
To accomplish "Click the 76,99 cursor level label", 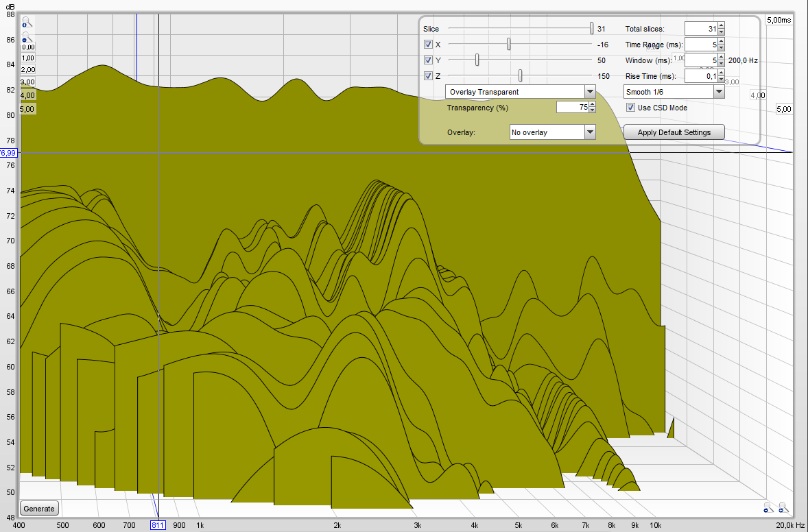I will point(9,153).
